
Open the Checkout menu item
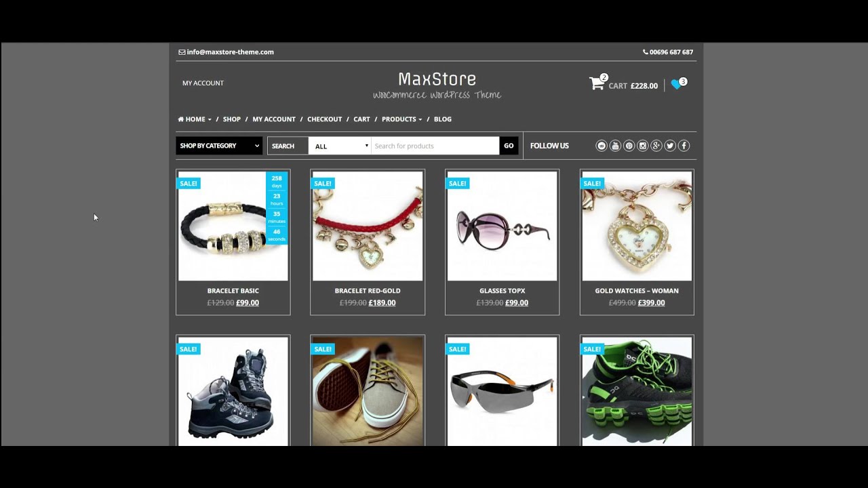pyautogui.click(x=325, y=119)
